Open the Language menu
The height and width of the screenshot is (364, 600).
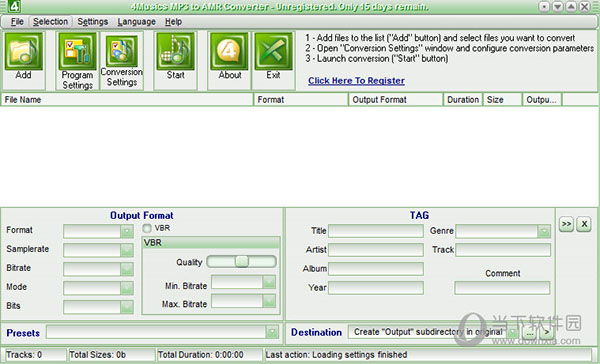137,22
